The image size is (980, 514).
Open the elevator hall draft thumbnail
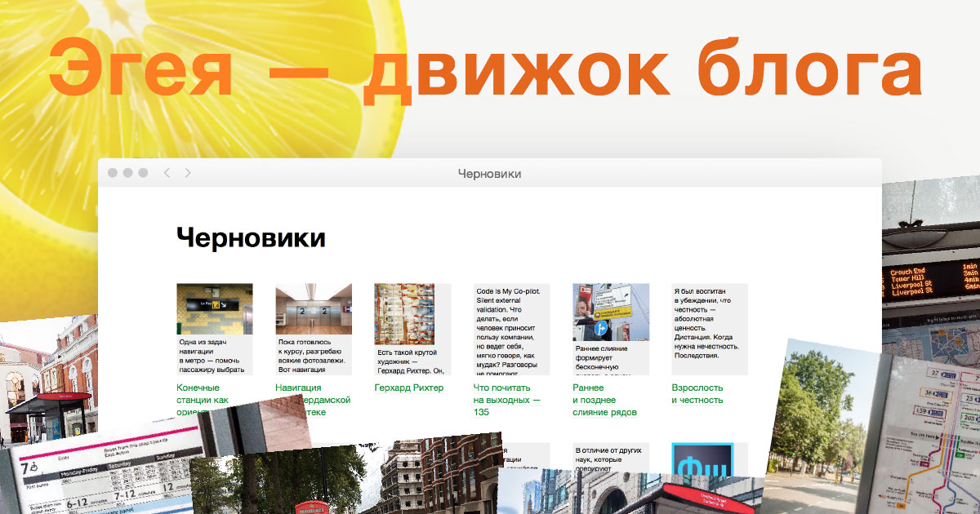(x=314, y=309)
